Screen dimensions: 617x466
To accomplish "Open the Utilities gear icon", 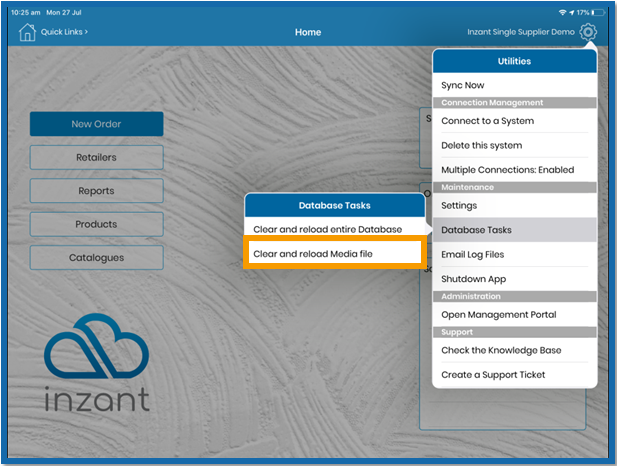I will coord(588,32).
